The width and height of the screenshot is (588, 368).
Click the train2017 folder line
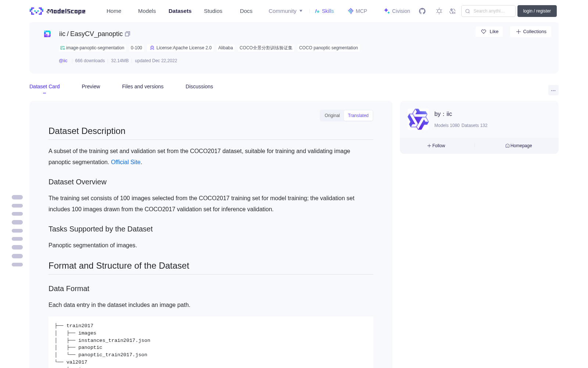[x=80, y=326]
